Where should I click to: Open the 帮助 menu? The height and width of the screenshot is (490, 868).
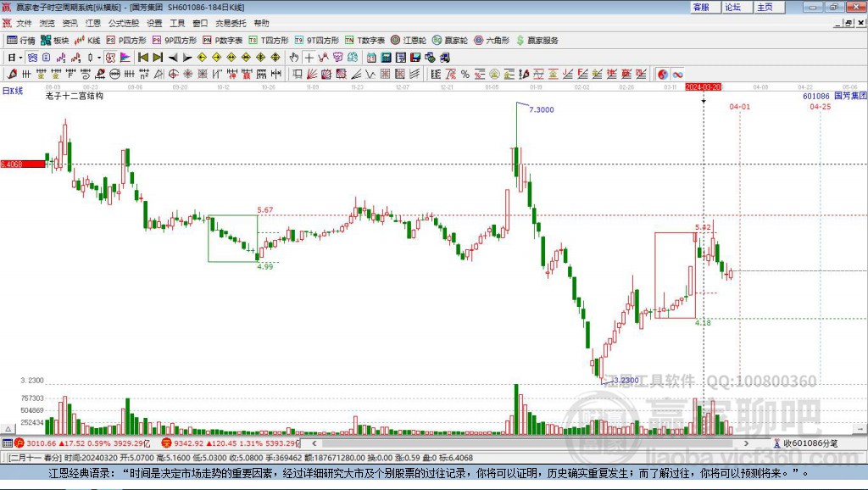tap(261, 23)
